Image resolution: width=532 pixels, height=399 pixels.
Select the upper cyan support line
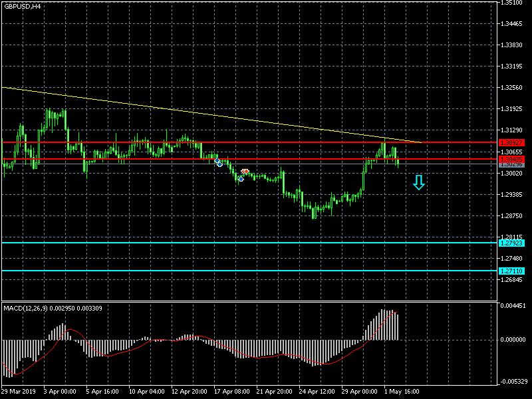[266, 243]
